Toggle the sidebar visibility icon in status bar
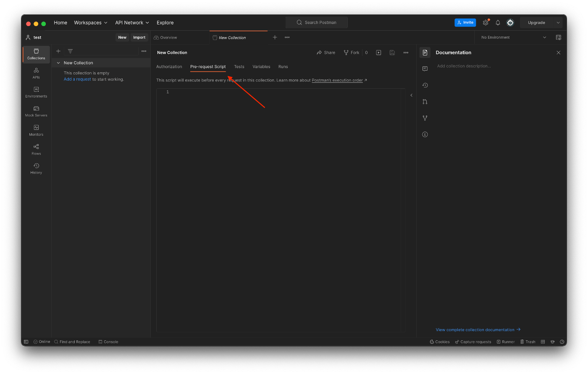588x374 pixels. 26,342
